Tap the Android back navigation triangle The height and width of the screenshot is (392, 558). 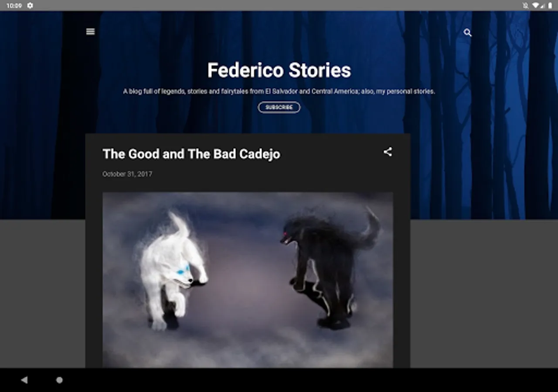click(x=24, y=380)
